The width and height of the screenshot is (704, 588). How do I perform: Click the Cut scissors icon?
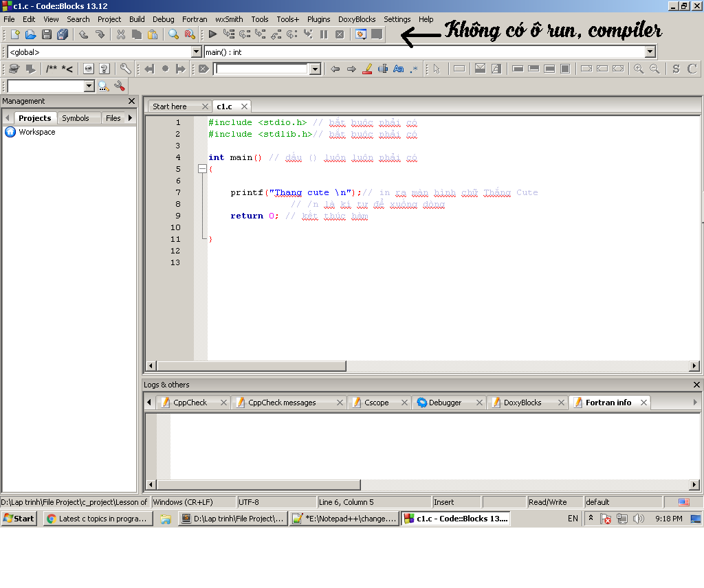121,34
